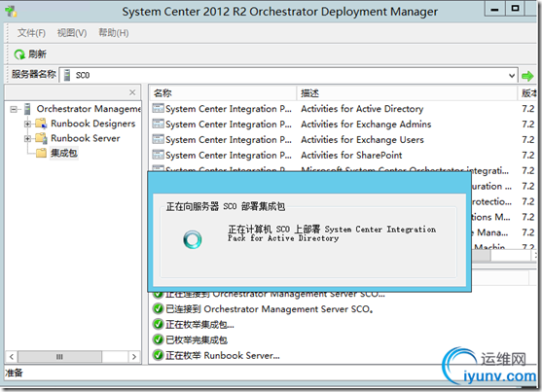Image resolution: width=542 pixels, height=392 pixels.
Task: Click the Runbook Designers folder icon
Action: pyautogui.click(x=41, y=124)
